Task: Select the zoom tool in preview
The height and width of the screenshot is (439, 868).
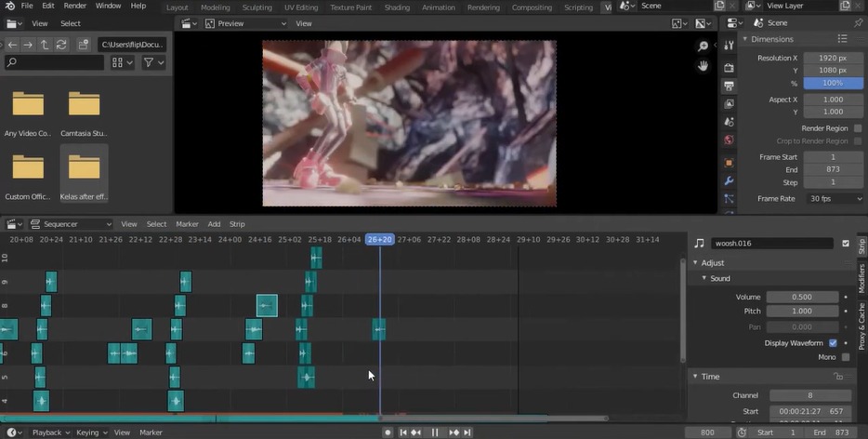Action: point(704,47)
